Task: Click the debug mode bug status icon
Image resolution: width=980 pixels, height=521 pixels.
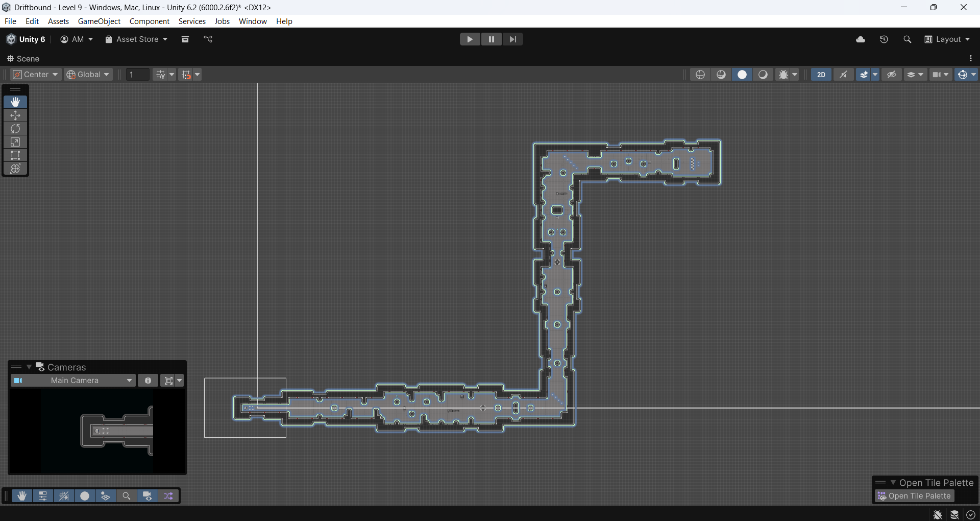Action: (938, 514)
